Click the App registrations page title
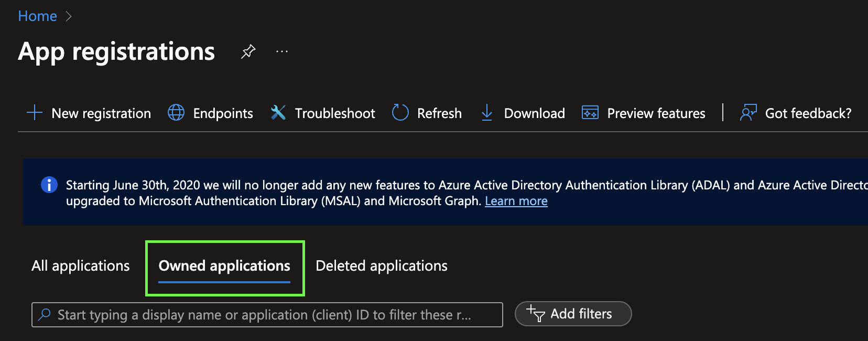This screenshot has height=341, width=868. [116, 52]
